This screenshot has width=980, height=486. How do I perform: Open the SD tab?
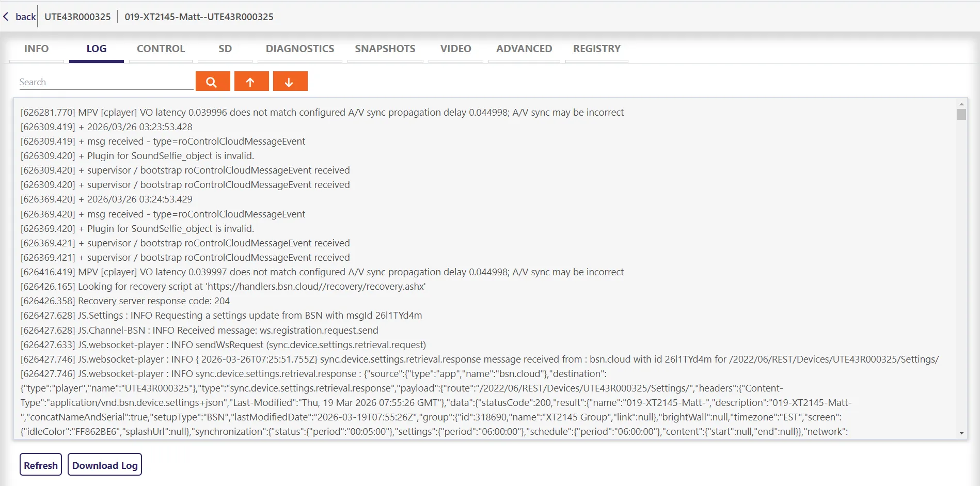click(x=225, y=49)
